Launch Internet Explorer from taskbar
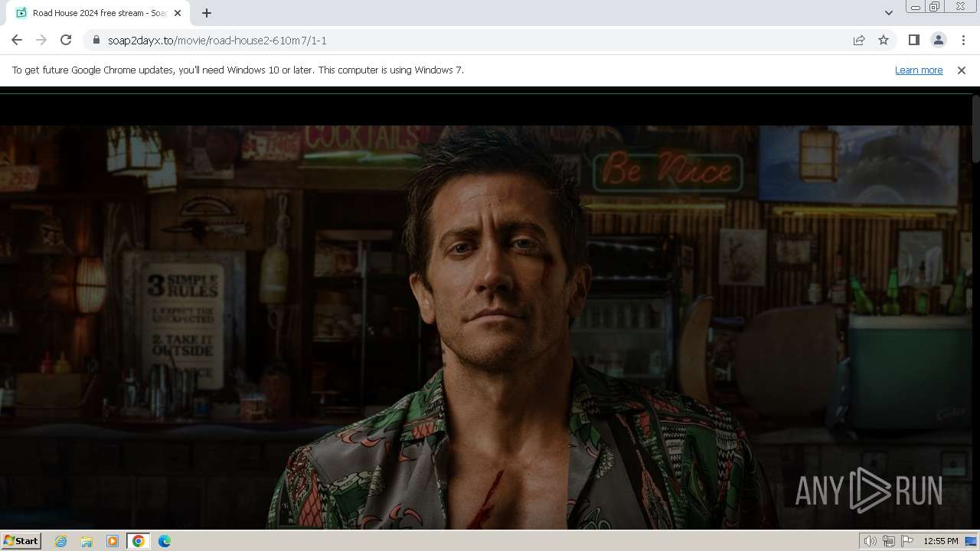The height and width of the screenshot is (551, 980). 61,541
